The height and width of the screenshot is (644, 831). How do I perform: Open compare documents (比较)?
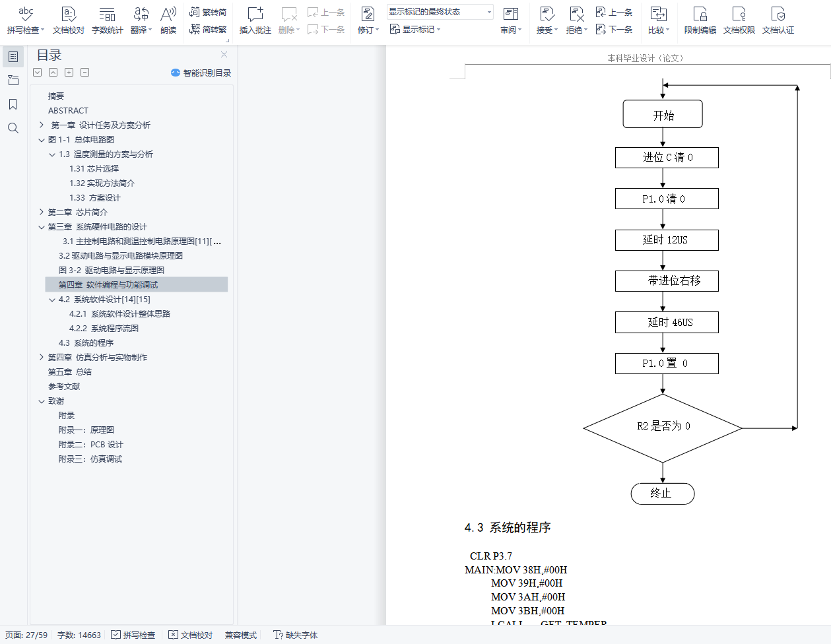[659, 20]
